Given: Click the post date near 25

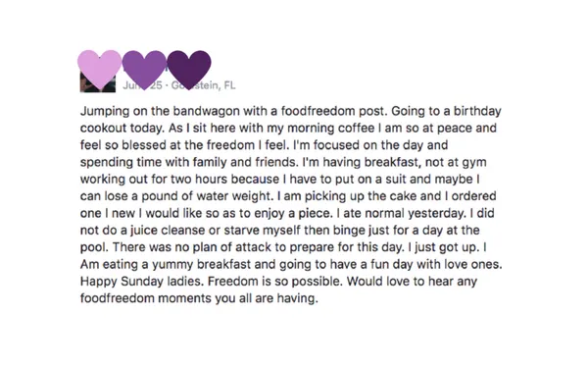Looking at the screenshot, I should [142, 85].
